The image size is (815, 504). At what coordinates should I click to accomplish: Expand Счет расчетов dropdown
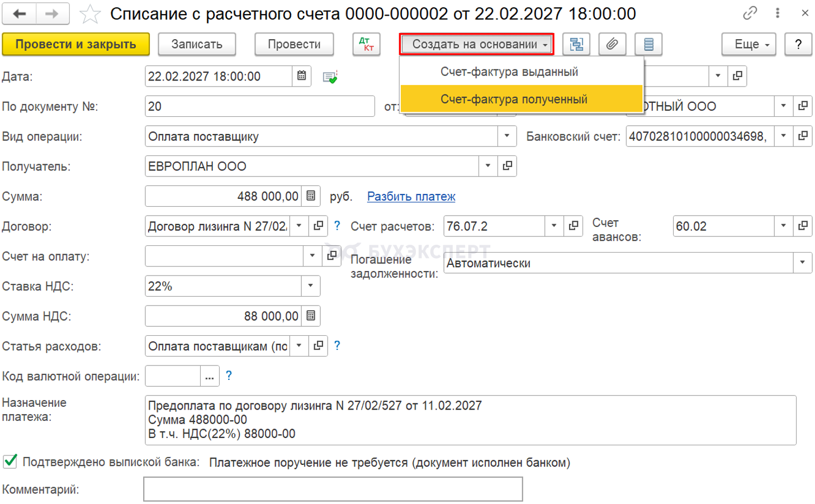(x=554, y=226)
